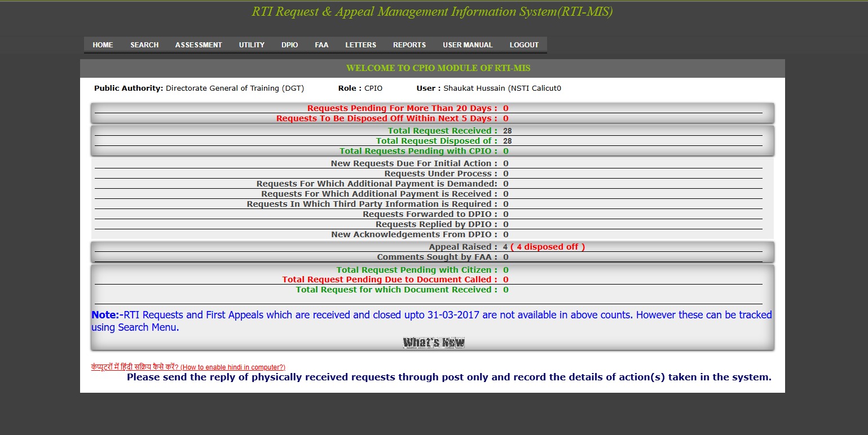The width and height of the screenshot is (868, 435).
Task: Click the 'Please send the reply' notice
Action: coord(449,378)
